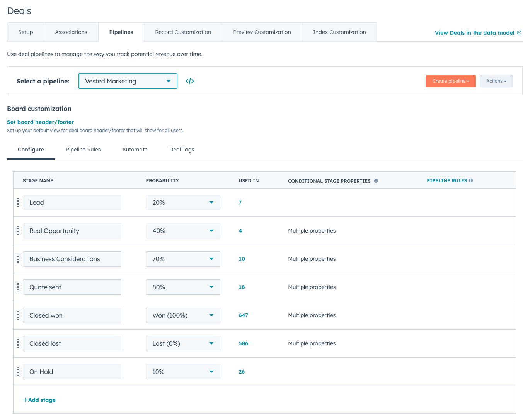Click the drag handle beside the Lead stage

tap(18, 202)
